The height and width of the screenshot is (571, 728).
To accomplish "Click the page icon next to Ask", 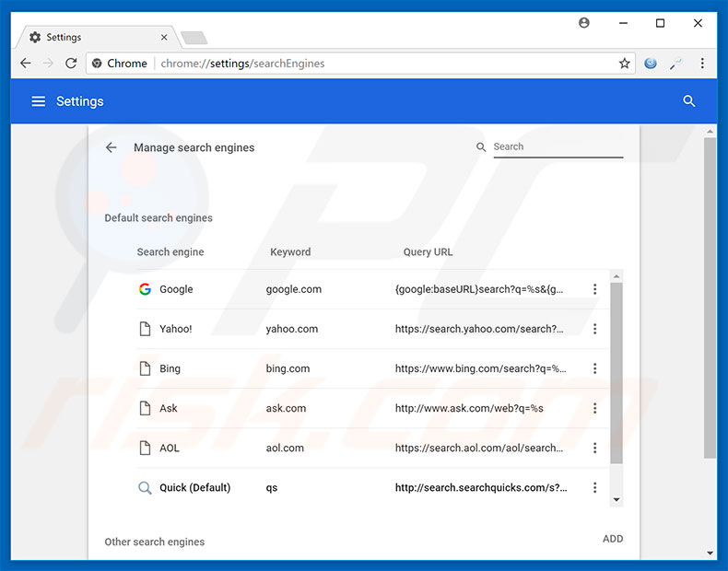I will [145, 408].
